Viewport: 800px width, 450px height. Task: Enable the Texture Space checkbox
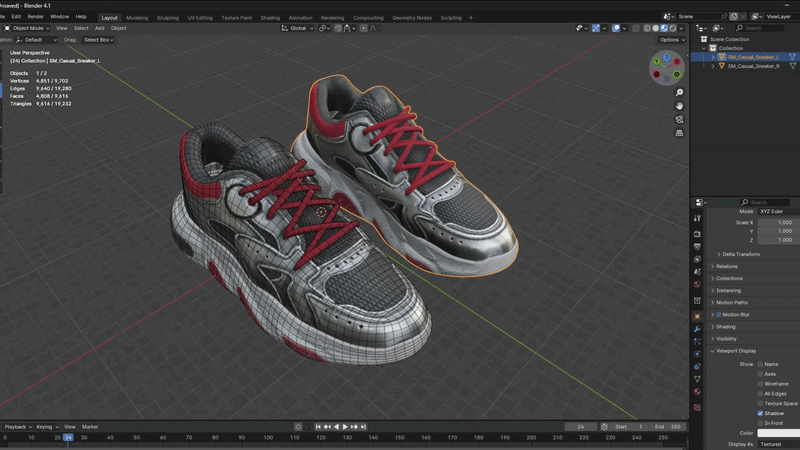click(760, 404)
